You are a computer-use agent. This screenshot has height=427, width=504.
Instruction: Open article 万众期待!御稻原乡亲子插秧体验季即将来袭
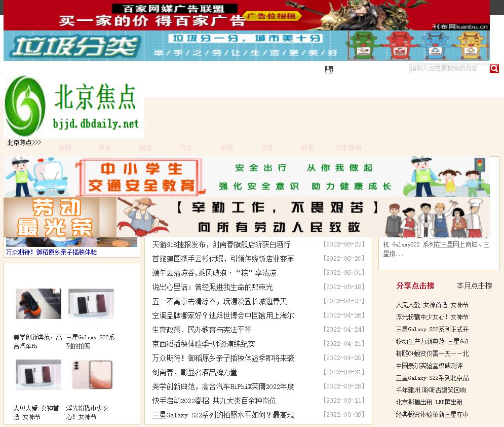point(223,358)
